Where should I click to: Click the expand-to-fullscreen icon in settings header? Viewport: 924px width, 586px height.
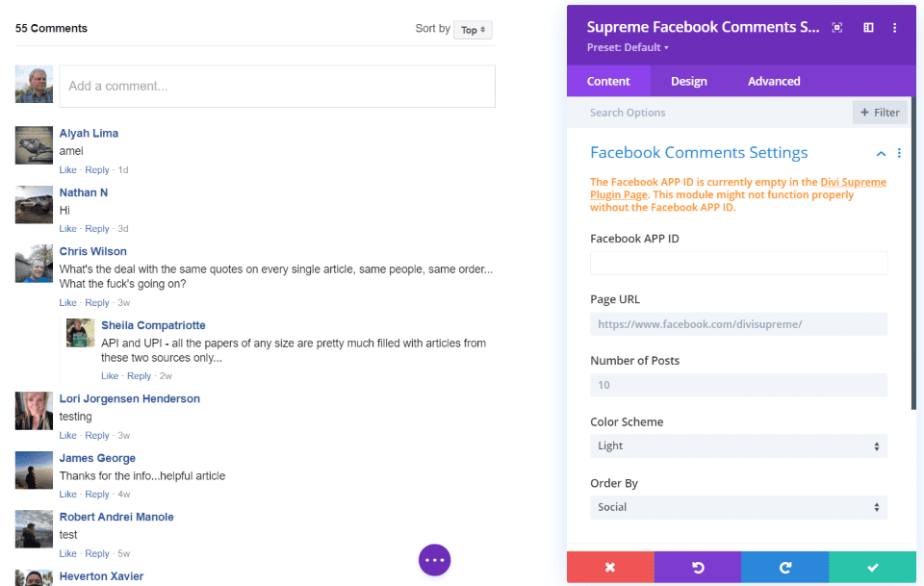[837, 28]
